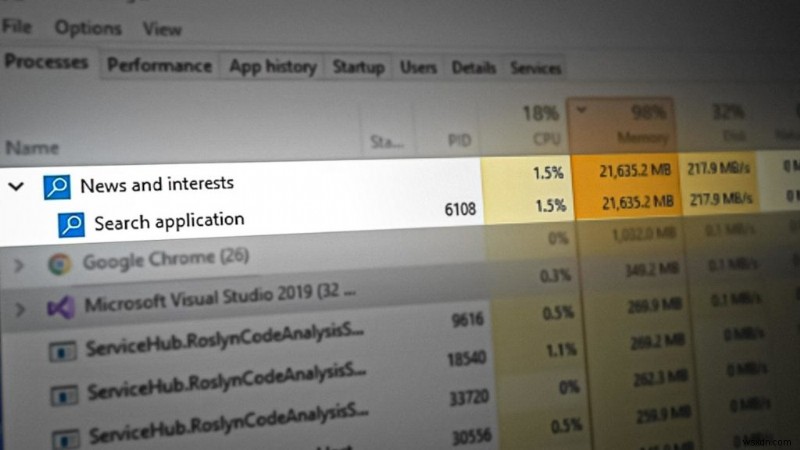Click the PID value 18540

tap(466, 359)
